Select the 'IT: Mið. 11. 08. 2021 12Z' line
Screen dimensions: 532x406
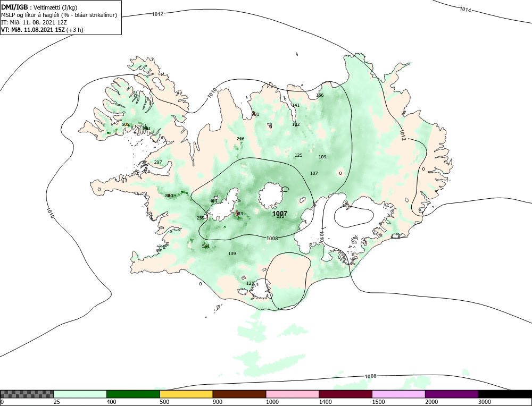tap(34, 22)
